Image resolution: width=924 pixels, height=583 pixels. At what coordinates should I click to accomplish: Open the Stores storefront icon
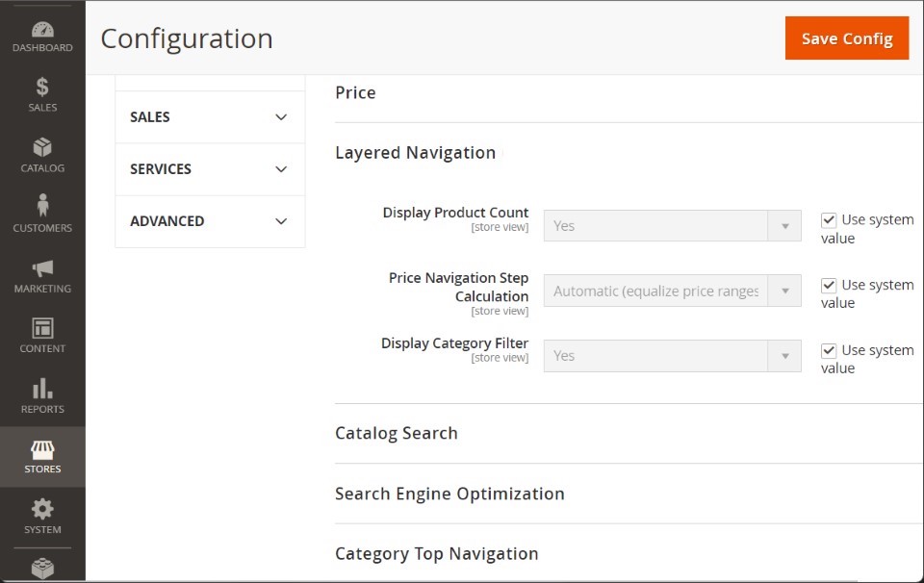(42, 450)
